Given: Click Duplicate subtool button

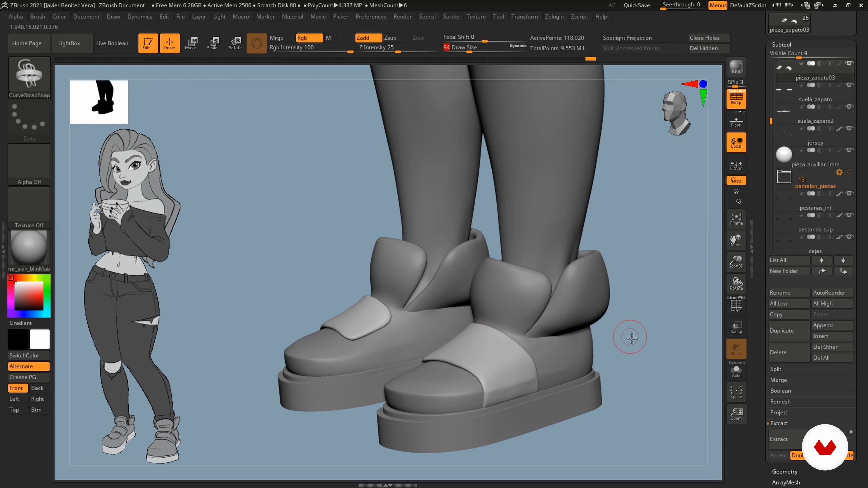Looking at the screenshot, I should click(x=788, y=330).
